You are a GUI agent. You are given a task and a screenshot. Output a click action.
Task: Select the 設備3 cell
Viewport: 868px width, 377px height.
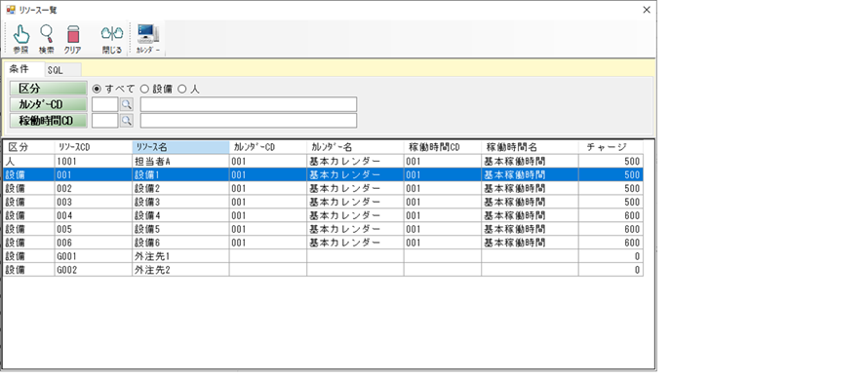pyautogui.click(x=180, y=202)
